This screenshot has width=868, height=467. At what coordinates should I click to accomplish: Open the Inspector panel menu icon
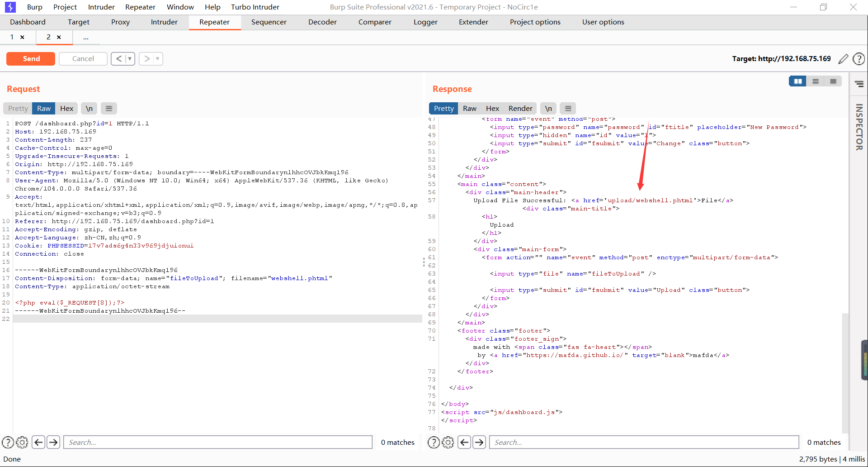(x=859, y=84)
